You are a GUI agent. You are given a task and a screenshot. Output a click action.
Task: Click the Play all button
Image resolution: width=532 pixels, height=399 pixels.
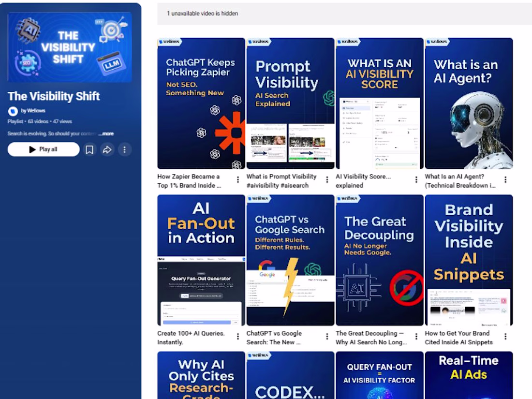44,149
